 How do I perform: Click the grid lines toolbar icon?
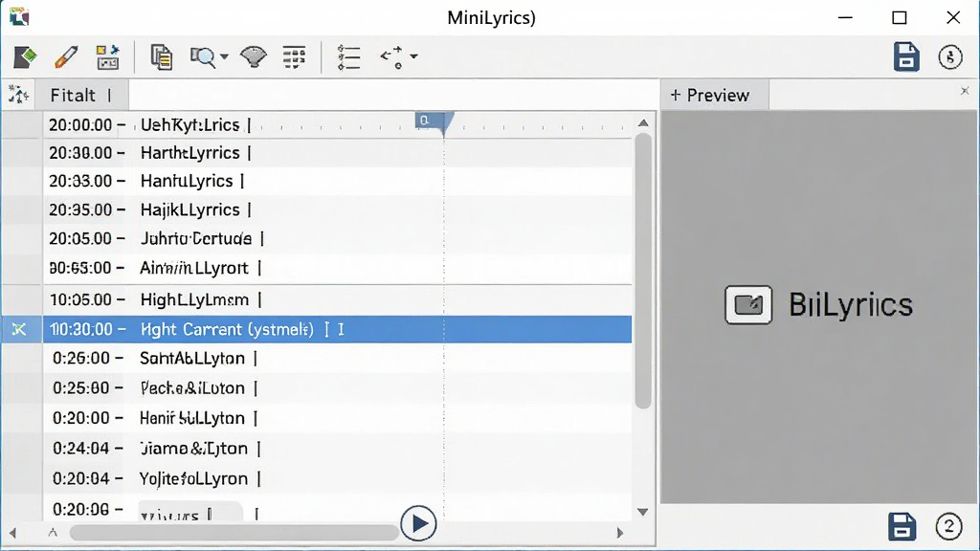click(294, 56)
